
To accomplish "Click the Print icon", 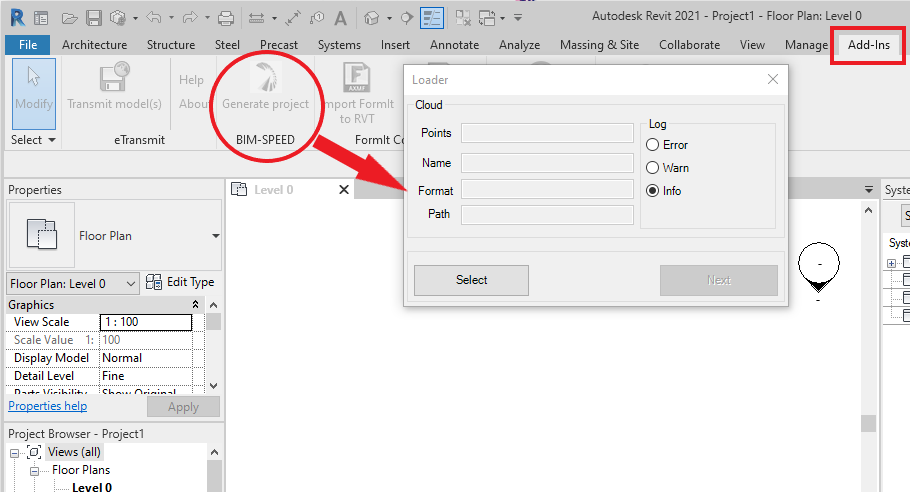I will pyautogui.click(x=226, y=19).
